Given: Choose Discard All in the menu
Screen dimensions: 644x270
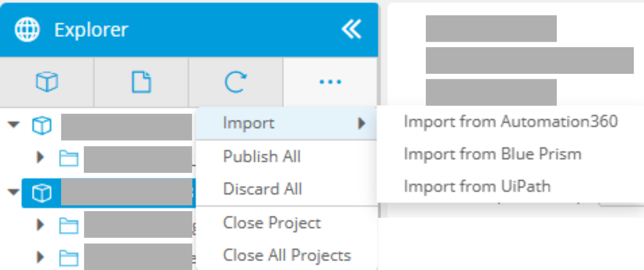Looking at the screenshot, I should pos(262,189).
